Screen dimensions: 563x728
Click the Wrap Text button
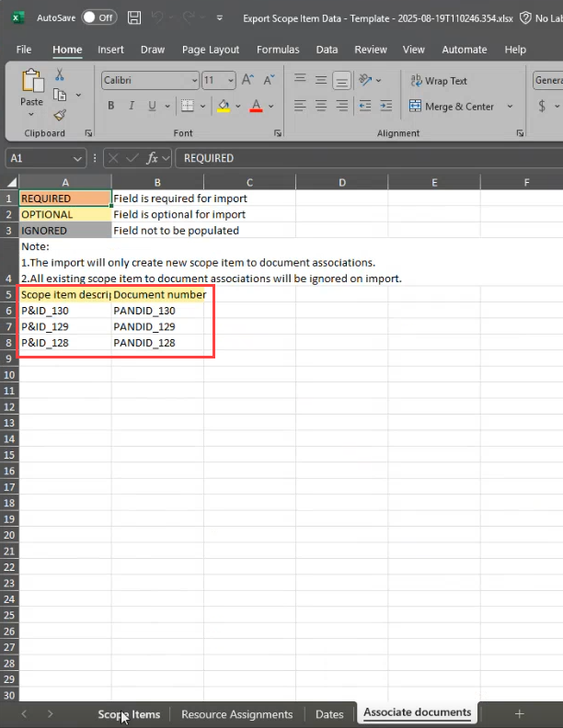coord(439,81)
